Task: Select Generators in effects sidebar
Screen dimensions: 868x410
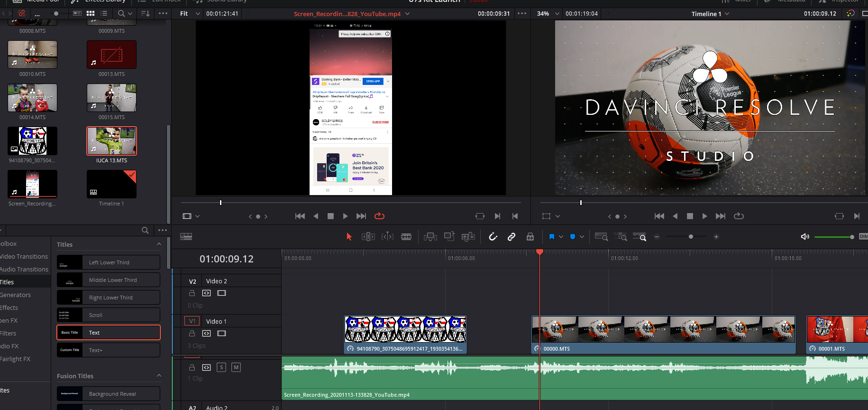Action: pos(16,295)
